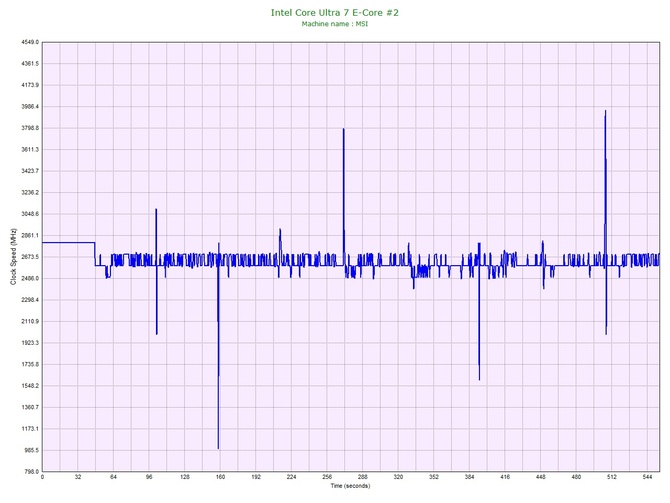The width and height of the screenshot is (670, 503).
Task: Click the 256 time-axis label
Action: click(x=327, y=477)
